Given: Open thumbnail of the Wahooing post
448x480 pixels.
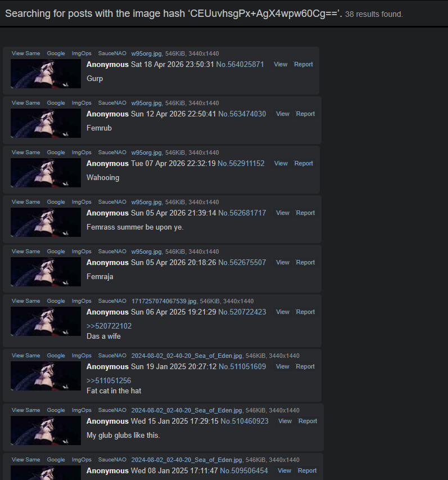Looking at the screenshot, I should pyautogui.click(x=46, y=173).
